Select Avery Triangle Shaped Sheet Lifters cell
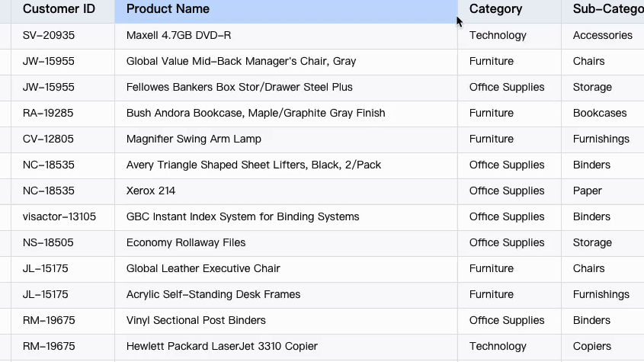 pos(254,165)
